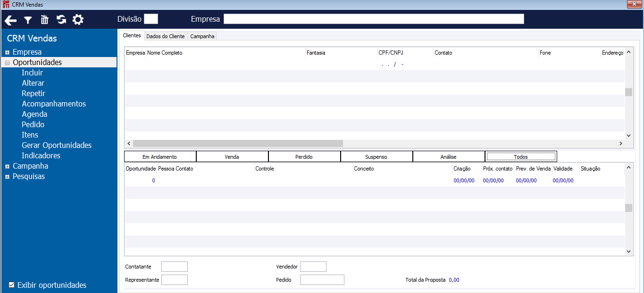Click opportunities grid scroll up arrow
Image resolution: width=644 pixels, height=293 pixels.
click(628, 167)
